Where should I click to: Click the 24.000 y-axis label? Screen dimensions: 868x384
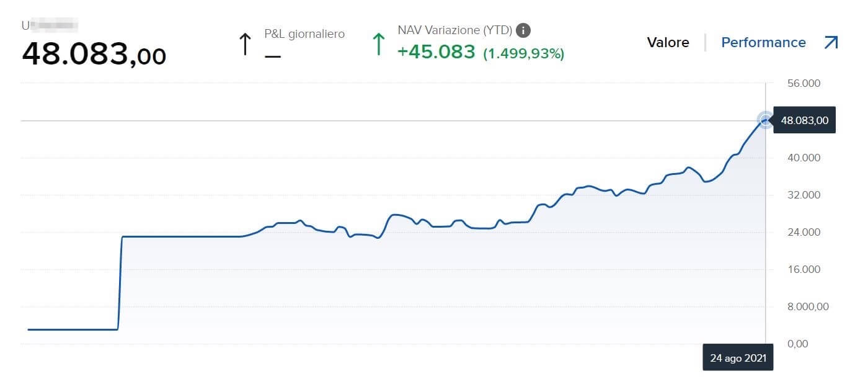click(804, 233)
